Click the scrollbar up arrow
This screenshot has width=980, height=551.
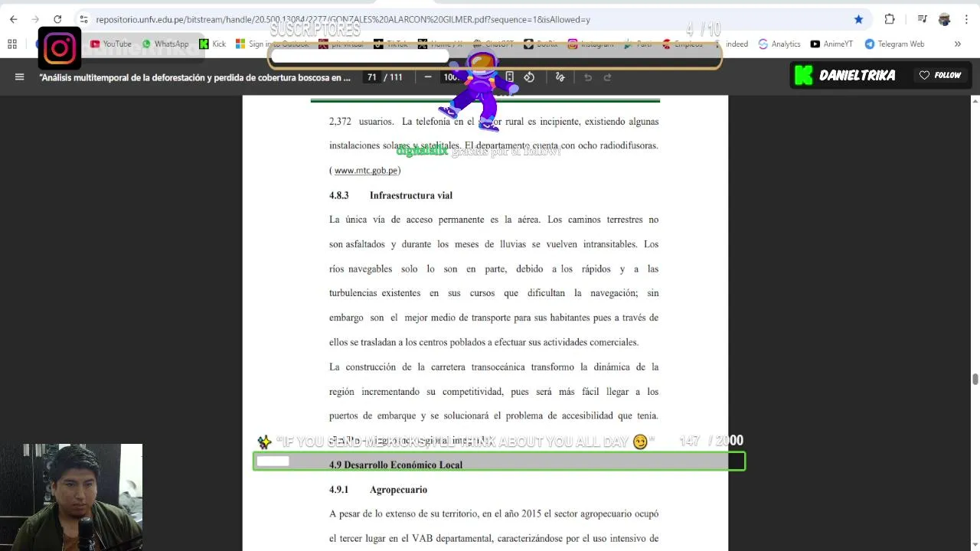click(x=975, y=100)
